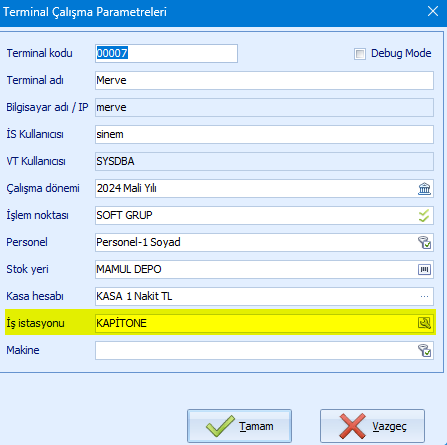
Task: Confirm with the Tamam button
Action: point(239,426)
